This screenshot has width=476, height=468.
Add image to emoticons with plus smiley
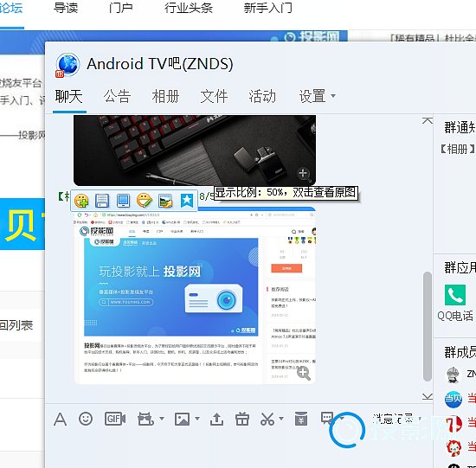click(x=81, y=201)
